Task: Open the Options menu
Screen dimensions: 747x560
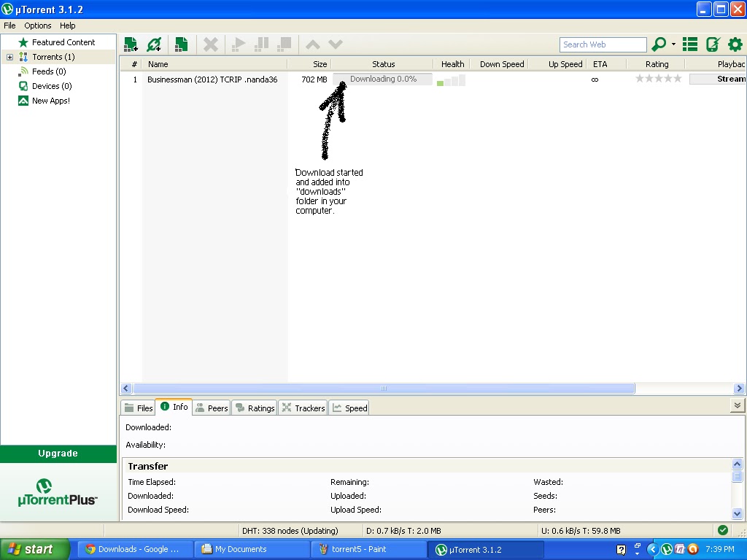Action: point(38,26)
